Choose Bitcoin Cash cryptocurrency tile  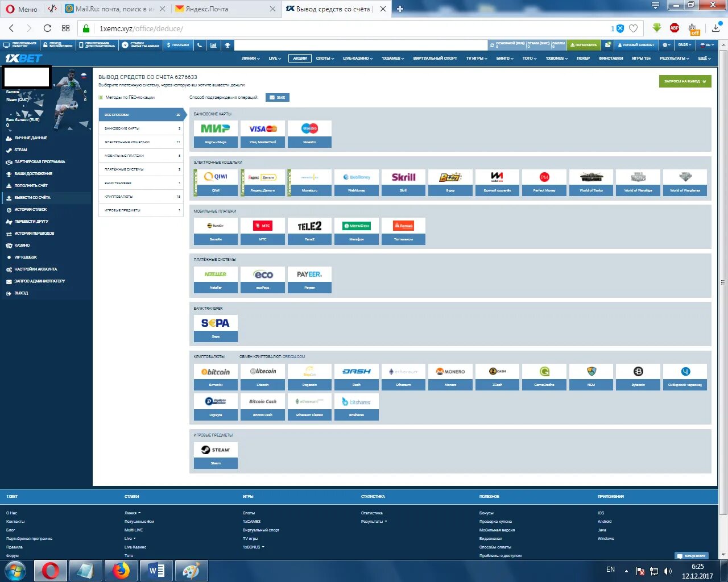point(263,407)
